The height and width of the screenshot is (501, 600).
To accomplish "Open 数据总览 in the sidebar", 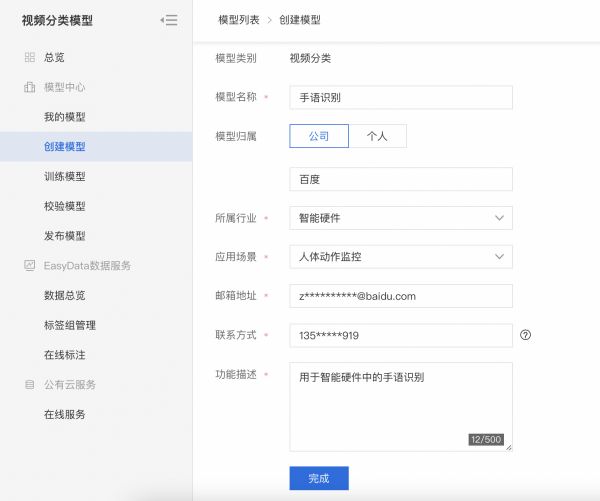I will (x=65, y=295).
